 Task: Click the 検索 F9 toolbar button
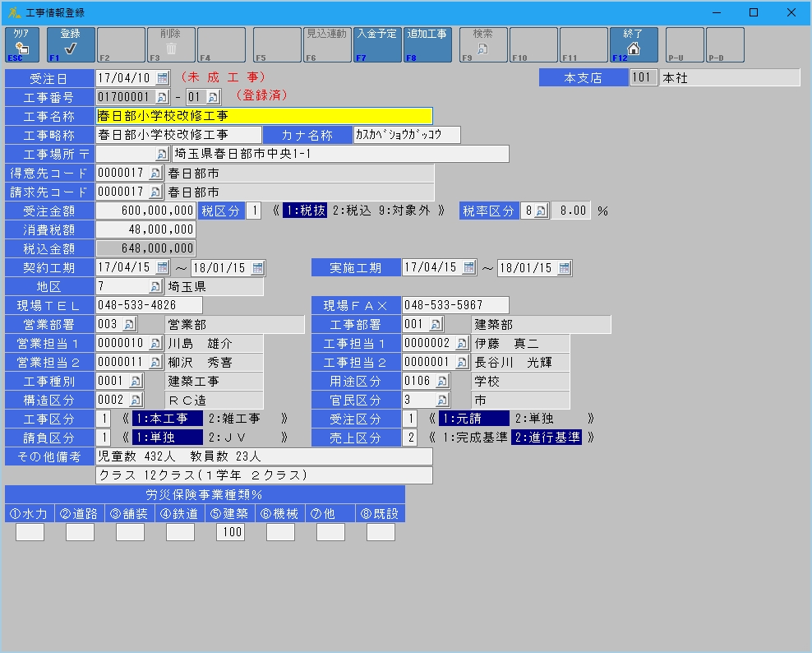(482, 45)
